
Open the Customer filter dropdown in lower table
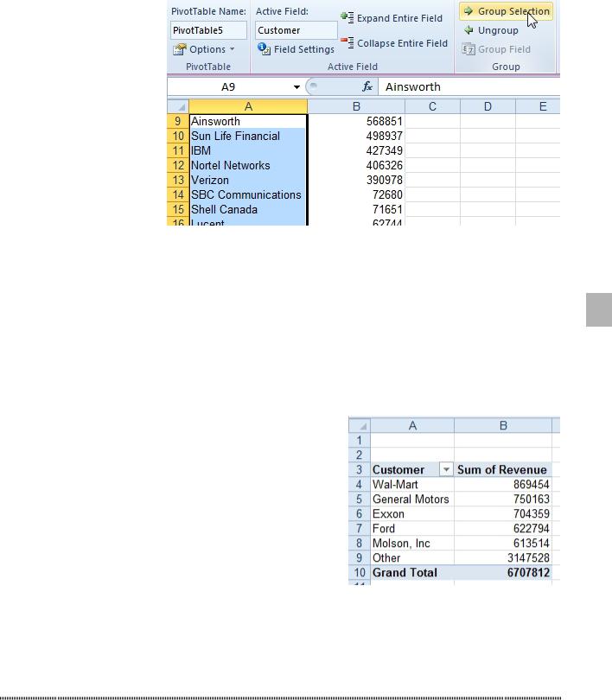click(x=446, y=469)
